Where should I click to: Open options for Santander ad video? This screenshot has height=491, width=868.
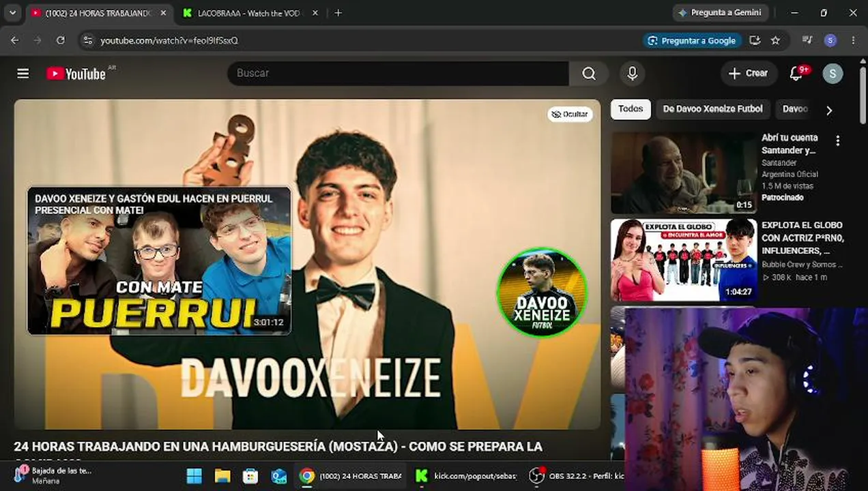[x=838, y=140]
